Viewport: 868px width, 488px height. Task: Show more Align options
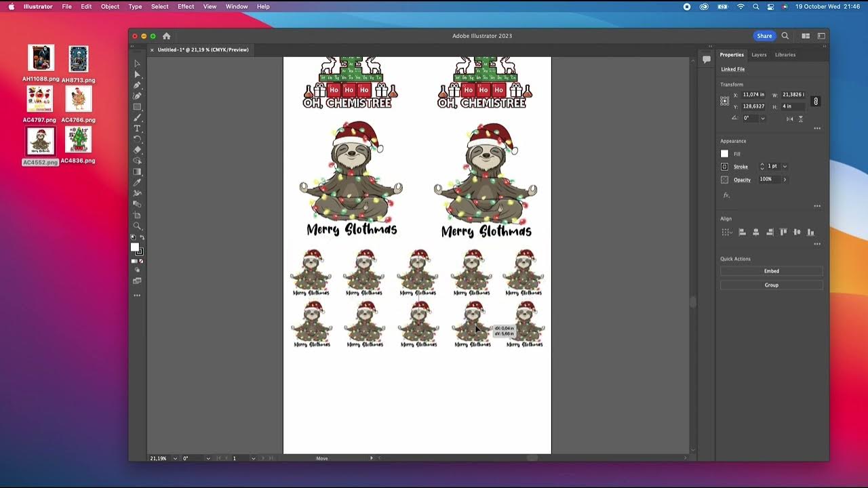(x=817, y=244)
